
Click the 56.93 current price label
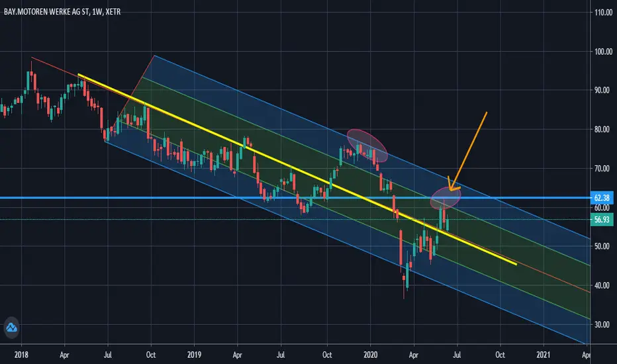point(602,219)
